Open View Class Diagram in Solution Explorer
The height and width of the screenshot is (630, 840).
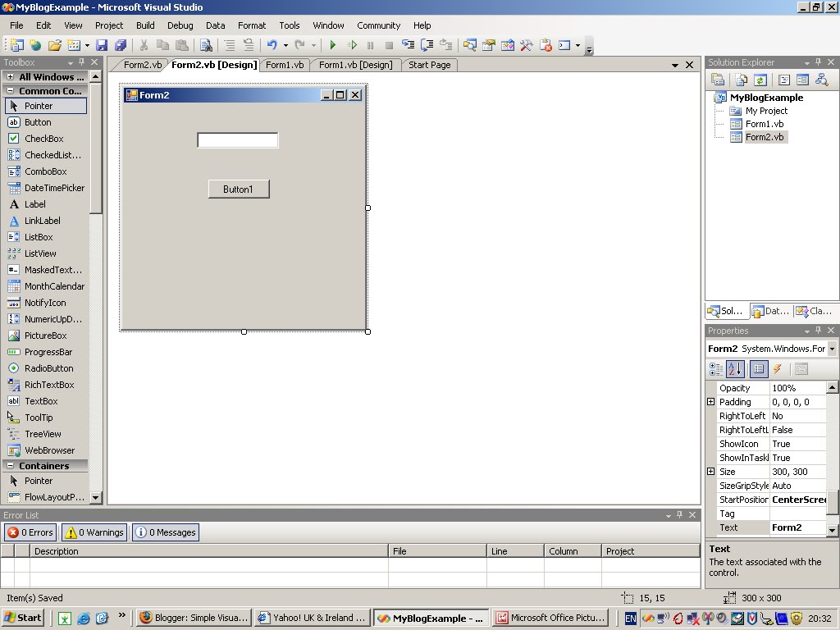[x=821, y=80]
